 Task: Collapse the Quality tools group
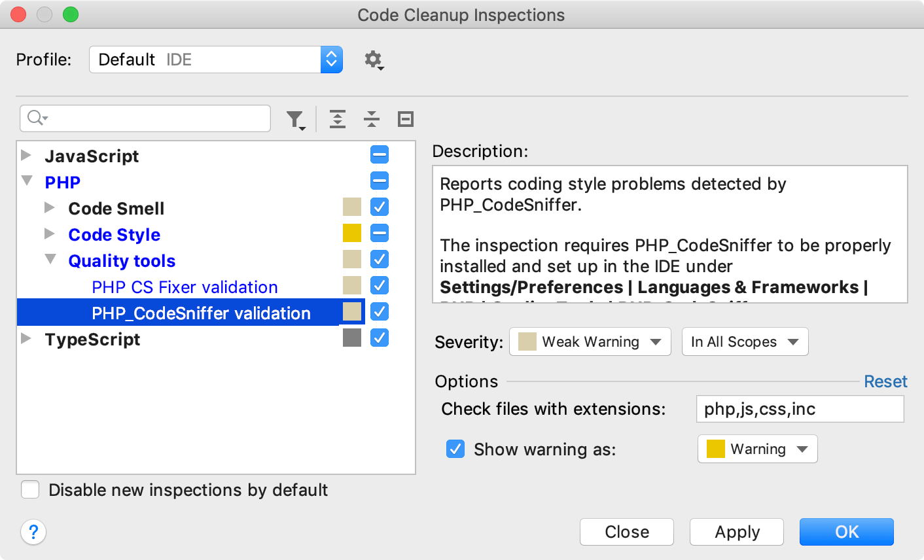(50, 260)
